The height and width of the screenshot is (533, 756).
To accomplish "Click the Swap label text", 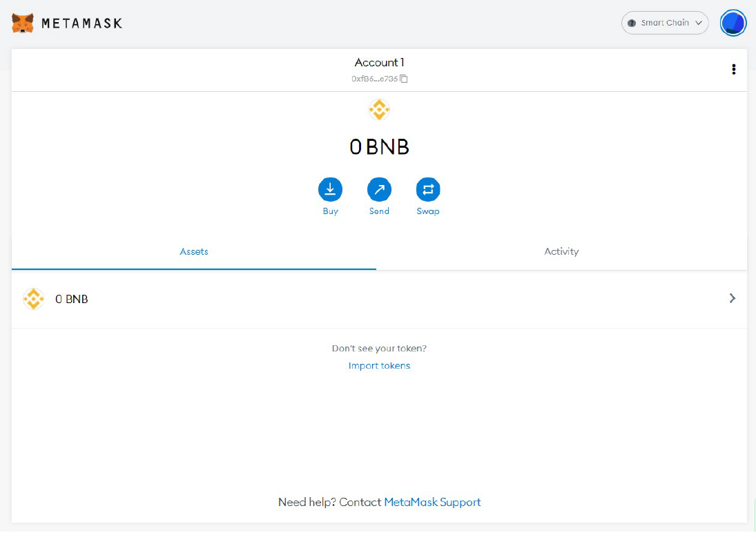I will 428,211.
